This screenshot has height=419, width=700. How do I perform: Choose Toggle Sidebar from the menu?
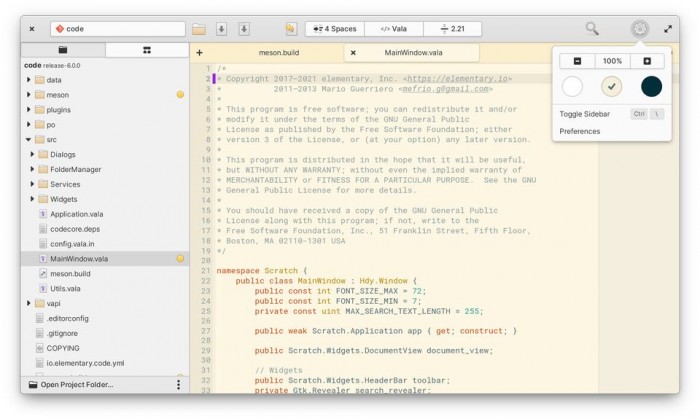[x=585, y=114]
